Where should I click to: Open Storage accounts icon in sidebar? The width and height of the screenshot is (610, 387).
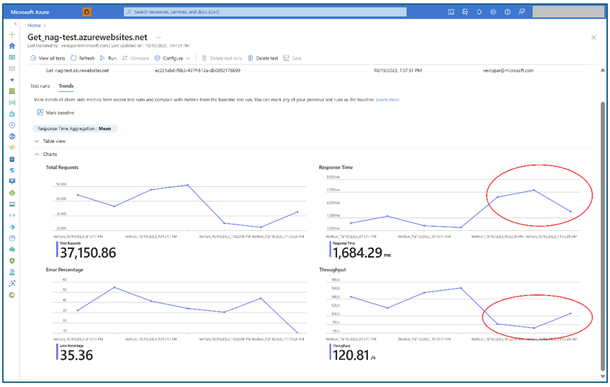[12, 204]
